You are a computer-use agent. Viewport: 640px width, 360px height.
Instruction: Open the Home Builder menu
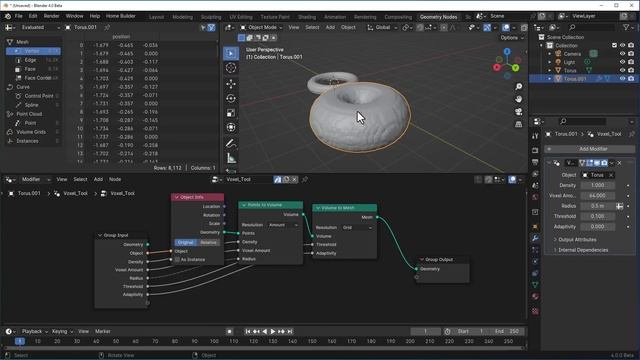coord(121,16)
